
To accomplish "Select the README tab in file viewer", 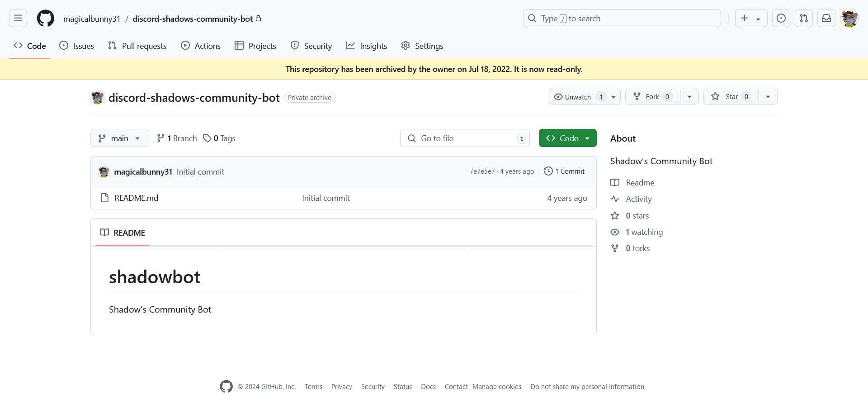I will [x=123, y=233].
